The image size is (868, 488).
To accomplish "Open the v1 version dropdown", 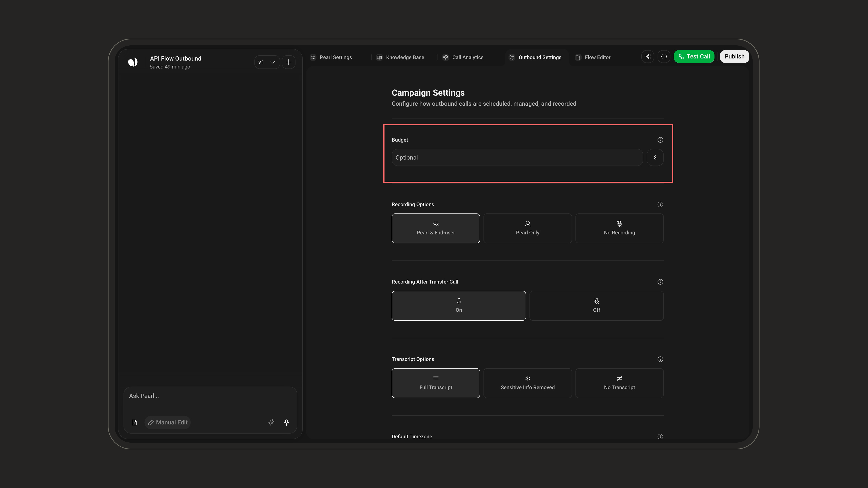I will (x=267, y=62).
